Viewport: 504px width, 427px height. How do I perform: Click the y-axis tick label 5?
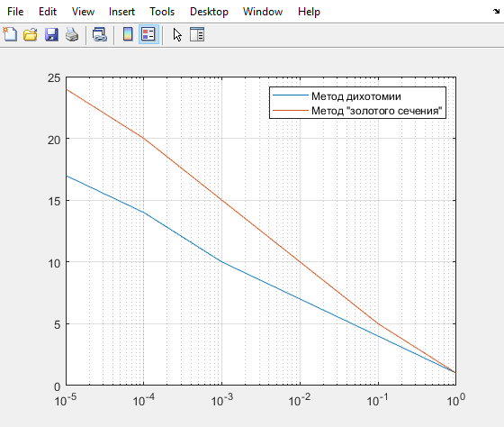click(x=58, y=324)
